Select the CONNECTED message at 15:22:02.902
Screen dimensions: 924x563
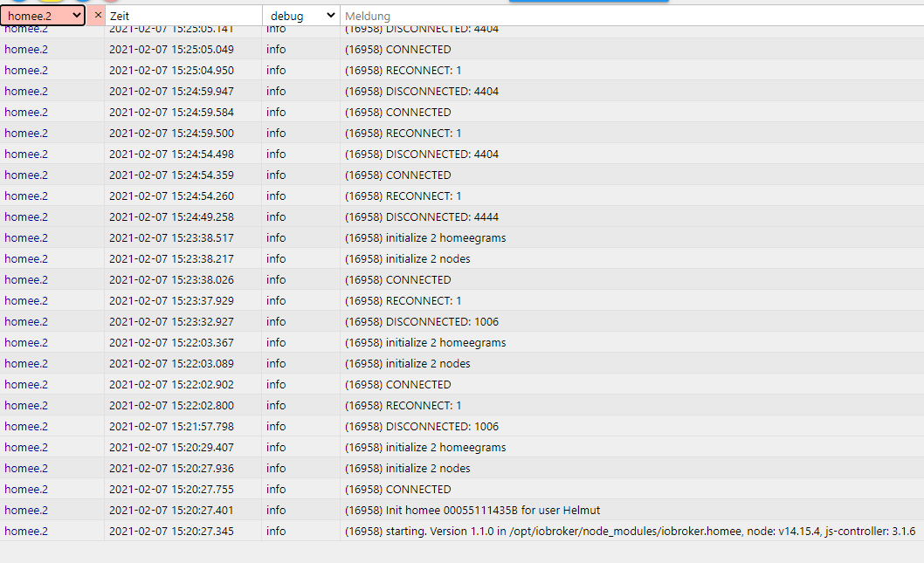(397, 385)
